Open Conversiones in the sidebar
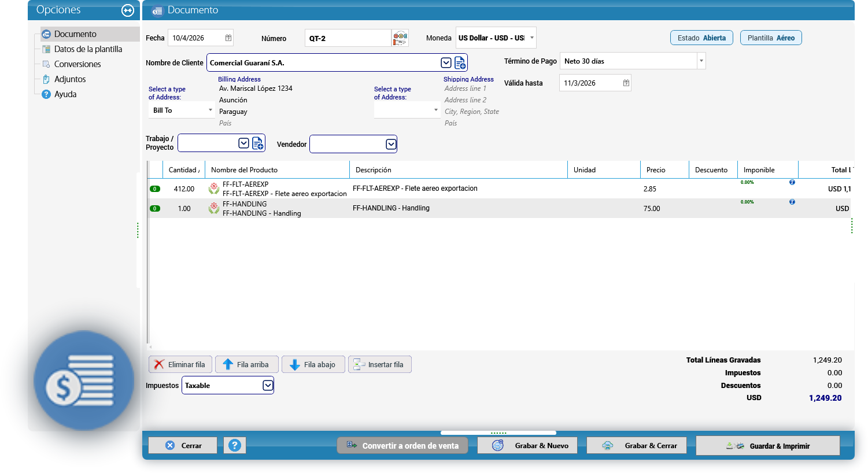This screenshot has height=473, width=868. point(77,64)
